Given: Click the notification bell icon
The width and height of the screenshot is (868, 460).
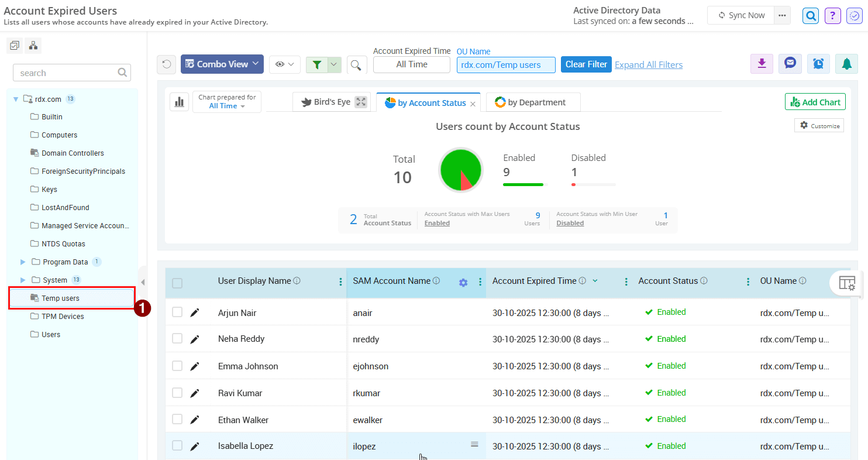Looking at the screenshot, I should point(846,64).
